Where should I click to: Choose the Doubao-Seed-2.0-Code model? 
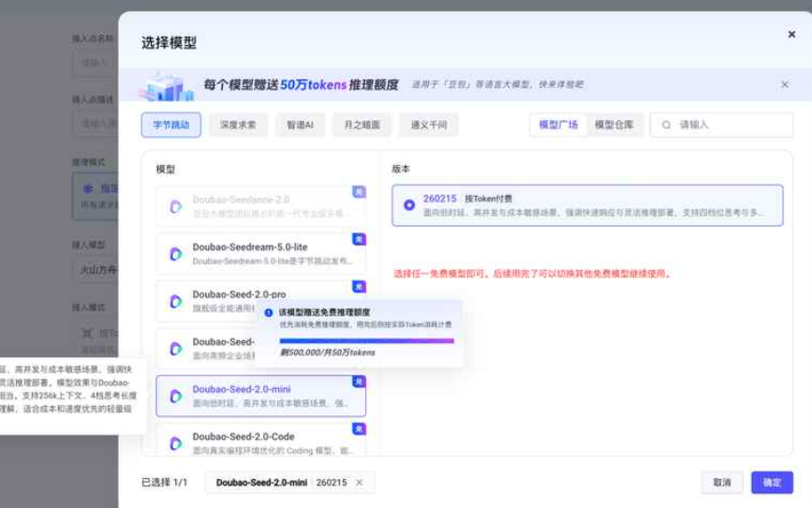(261, 441)
